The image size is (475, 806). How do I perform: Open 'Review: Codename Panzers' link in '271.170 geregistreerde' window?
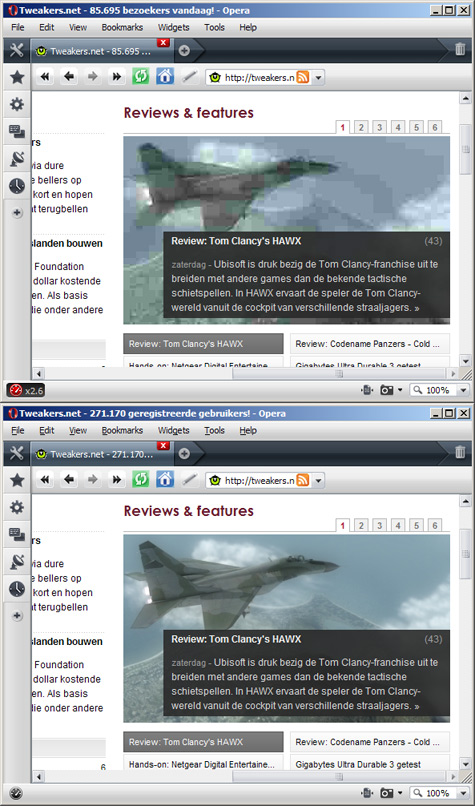pyautogui.click(x=370, y=742)
